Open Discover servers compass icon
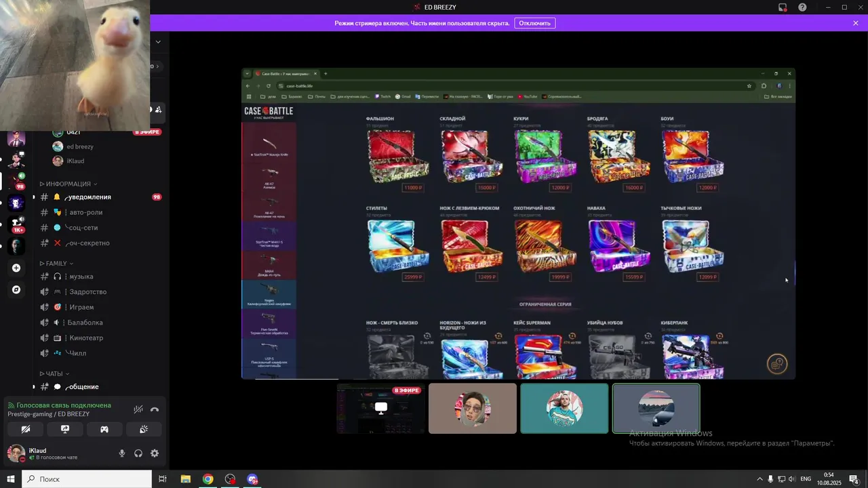The height and width of the screenshot is (488, 868). point(16,289)
